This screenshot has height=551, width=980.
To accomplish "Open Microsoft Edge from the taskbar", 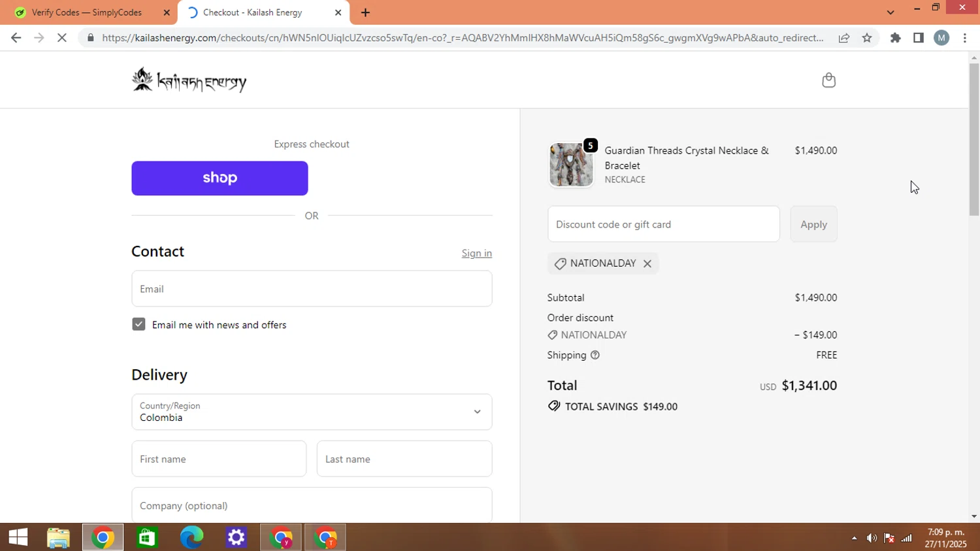I will [x=191, y=537].
